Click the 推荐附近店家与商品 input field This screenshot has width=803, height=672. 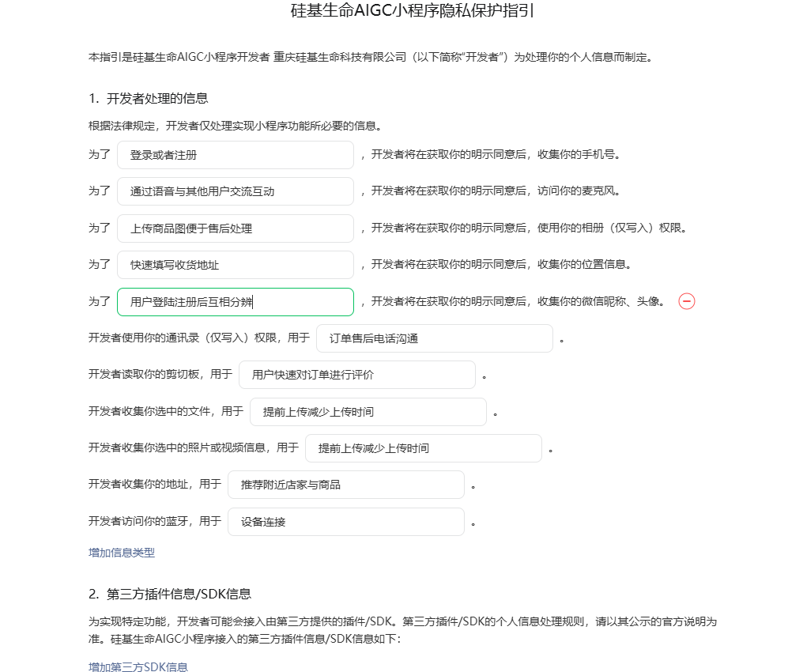coord(345,485)
